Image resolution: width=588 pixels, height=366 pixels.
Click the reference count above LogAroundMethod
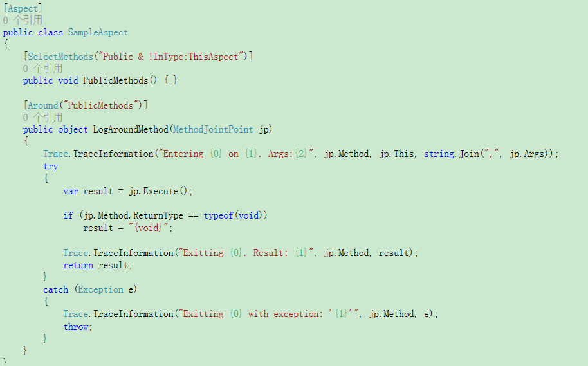pyautogui.click(x=42, y=117)
